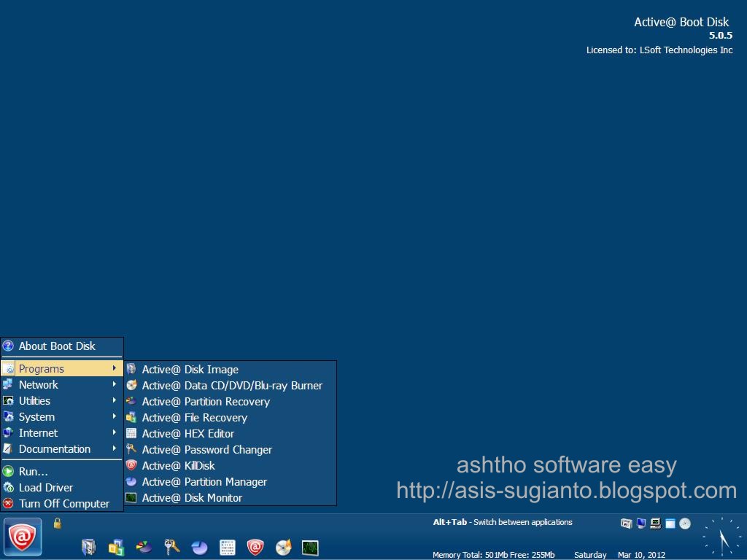Click the '5.0.5' version number
Screen dimensions: 747x560
click(x=720, y=35)
